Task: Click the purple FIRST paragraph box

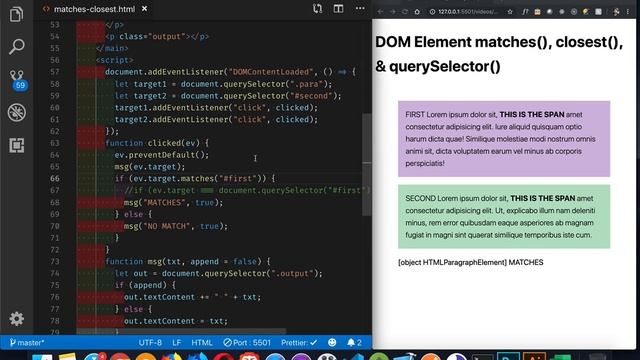Action: pyautogui.click(x=504, y=139)
